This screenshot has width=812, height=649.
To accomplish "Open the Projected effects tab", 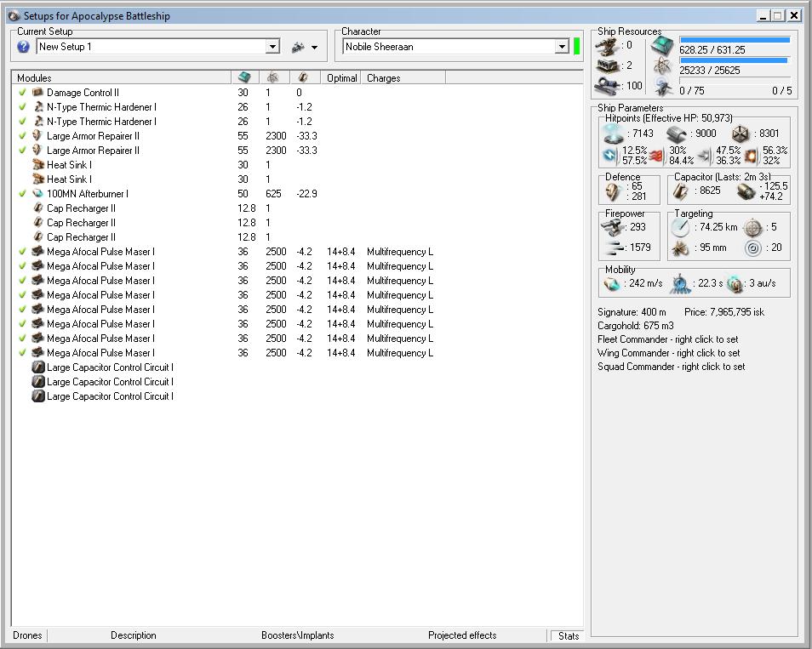I will [x=462, y=635].
